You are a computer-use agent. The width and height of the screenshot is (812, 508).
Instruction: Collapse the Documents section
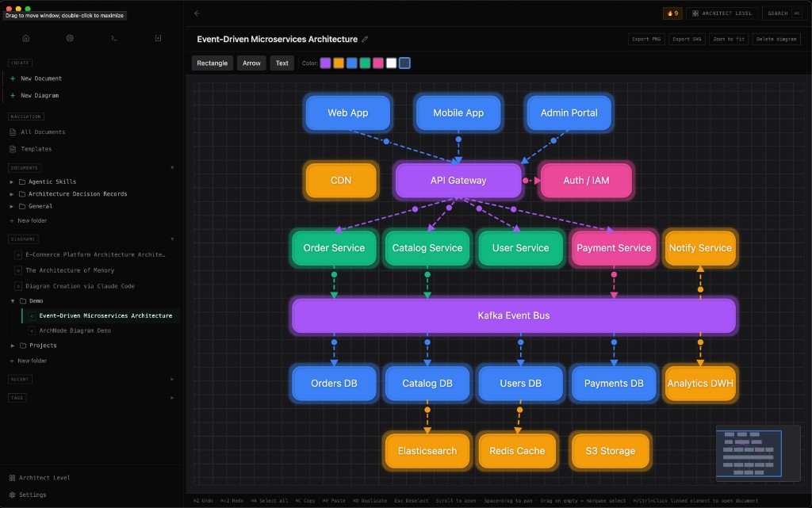tap(172, 167)
